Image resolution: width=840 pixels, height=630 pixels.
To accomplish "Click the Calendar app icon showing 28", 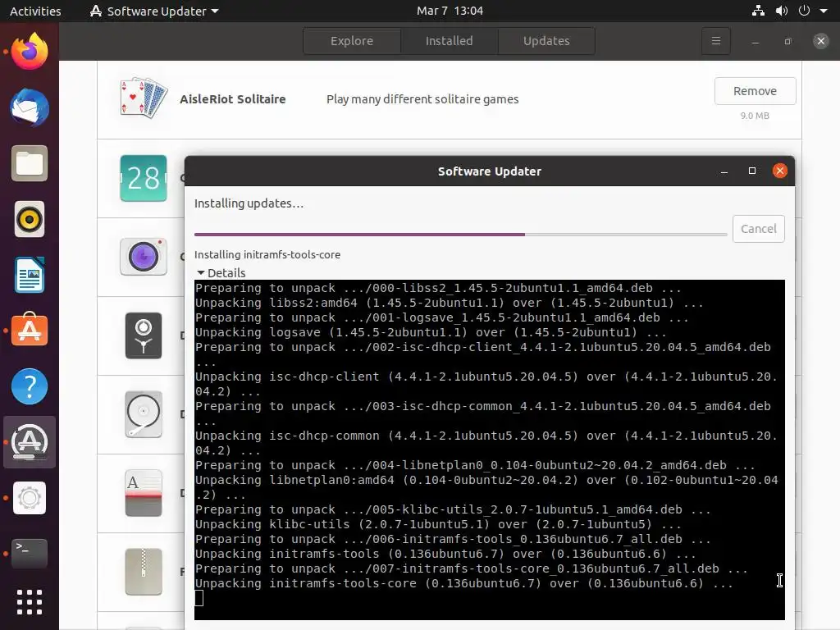I will [144, 178].
